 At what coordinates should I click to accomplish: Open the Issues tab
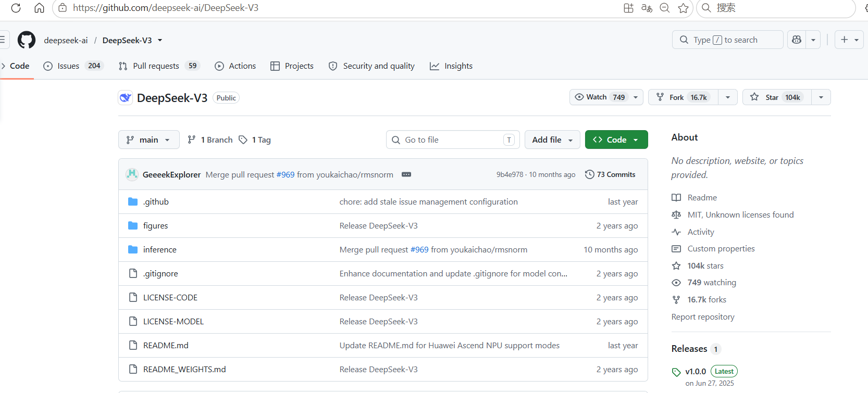click(73, 66)
